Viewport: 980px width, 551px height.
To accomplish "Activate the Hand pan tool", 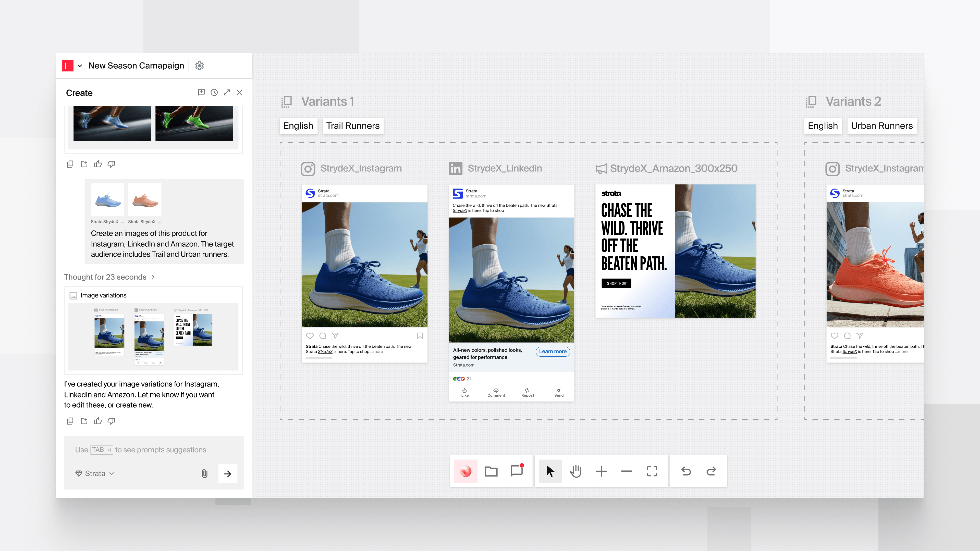I will coord(575,471).
